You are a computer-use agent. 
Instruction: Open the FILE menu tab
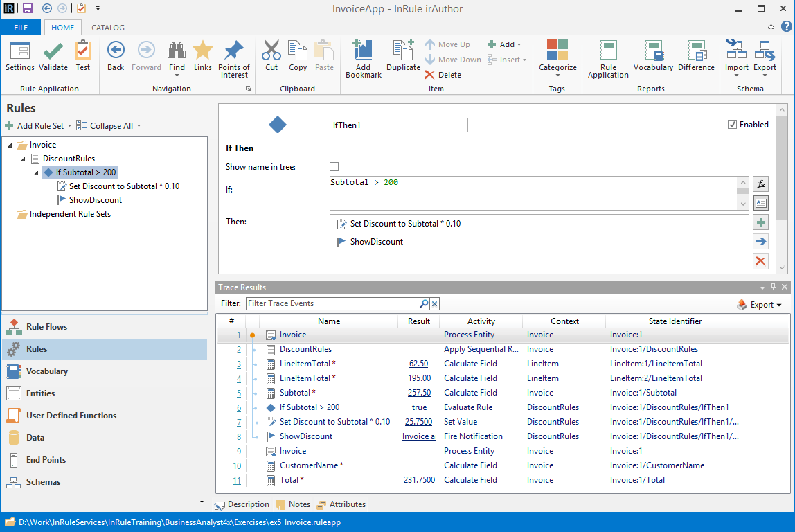21,28
